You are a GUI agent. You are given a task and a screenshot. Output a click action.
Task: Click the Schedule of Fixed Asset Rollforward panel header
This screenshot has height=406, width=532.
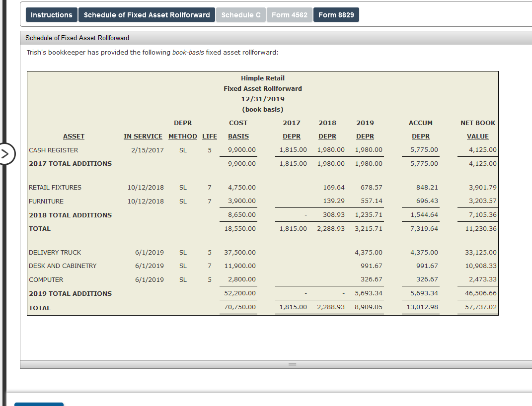(276, 38)
